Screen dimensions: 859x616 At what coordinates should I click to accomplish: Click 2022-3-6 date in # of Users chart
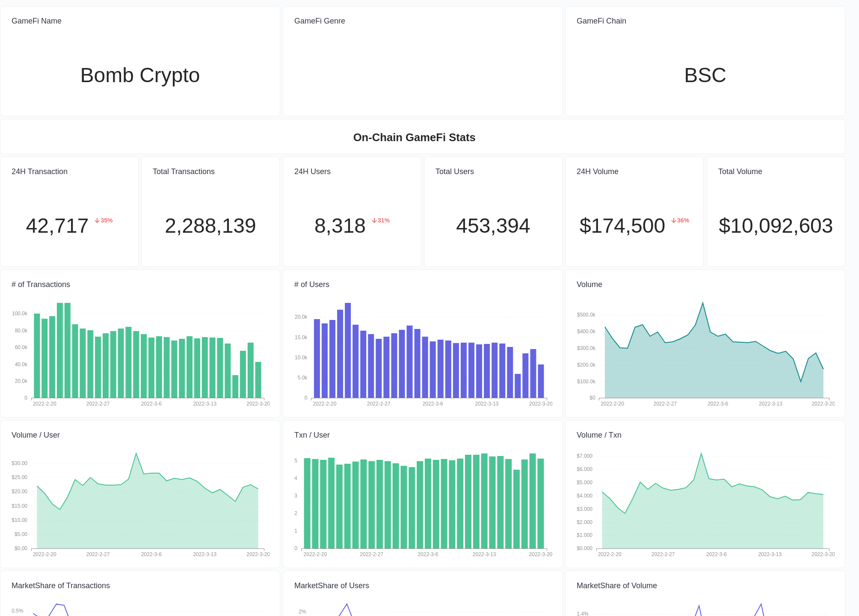[x=432, y=404]
